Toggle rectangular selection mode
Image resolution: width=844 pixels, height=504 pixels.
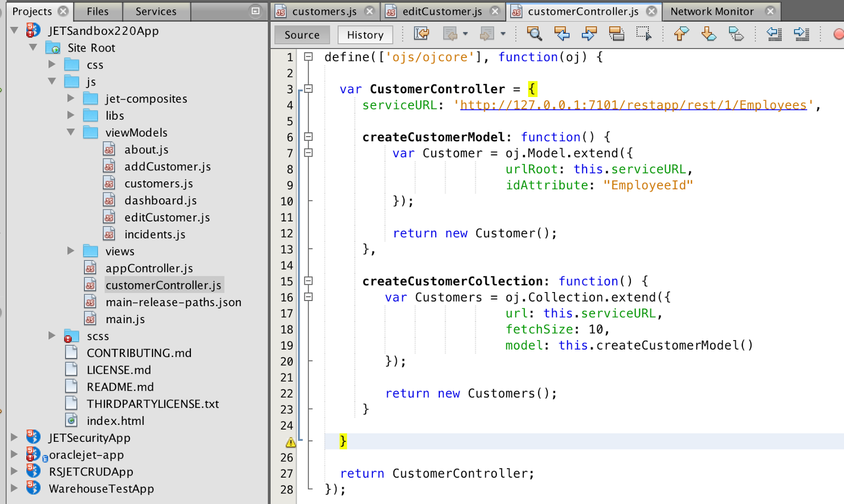pos(645,34)
